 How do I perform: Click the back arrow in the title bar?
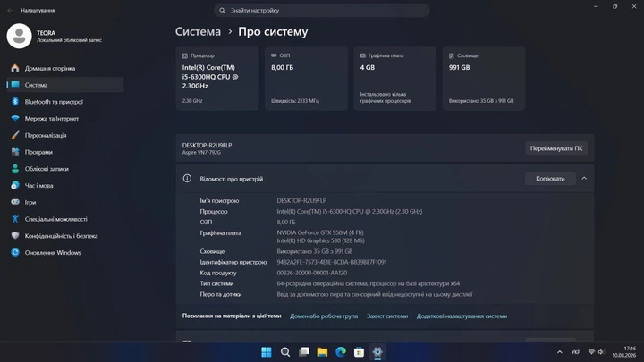[10, 10]
